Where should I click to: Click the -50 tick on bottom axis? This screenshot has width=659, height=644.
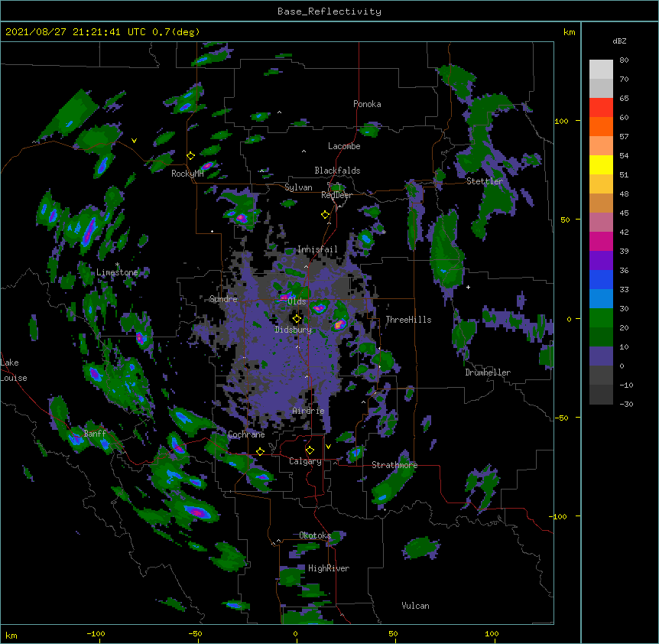195,633
